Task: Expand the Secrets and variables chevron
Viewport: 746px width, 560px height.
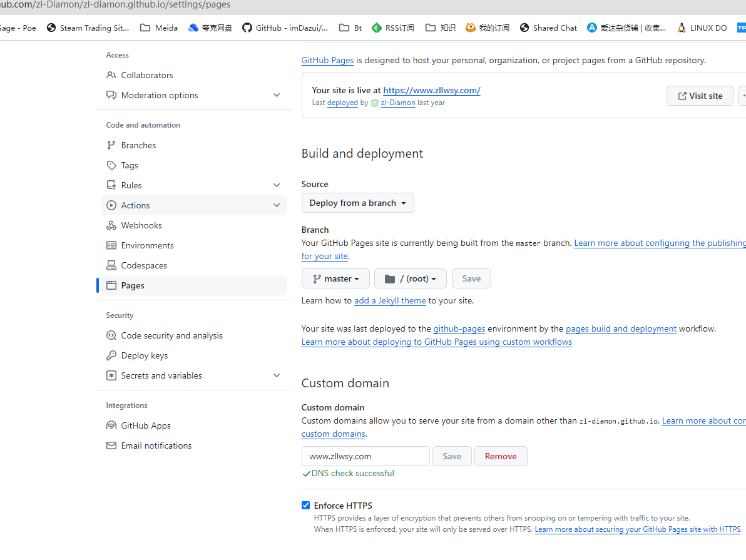Action: 277,375
